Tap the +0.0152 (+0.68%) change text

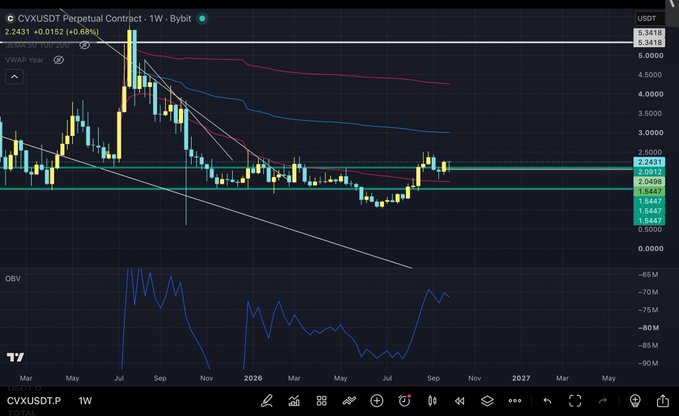pos(66,32)
